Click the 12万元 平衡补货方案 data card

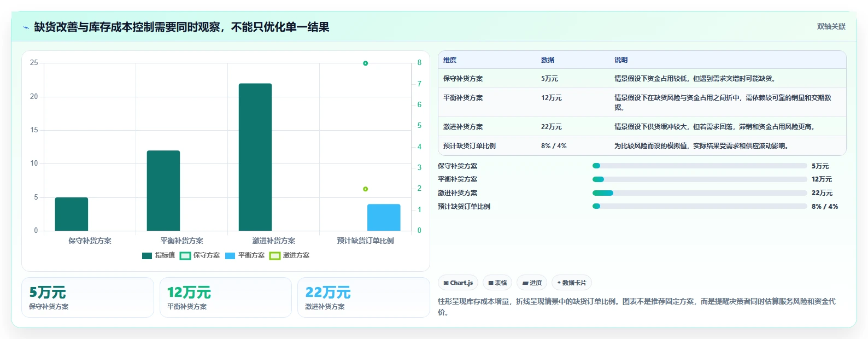[x=226, y=297]
